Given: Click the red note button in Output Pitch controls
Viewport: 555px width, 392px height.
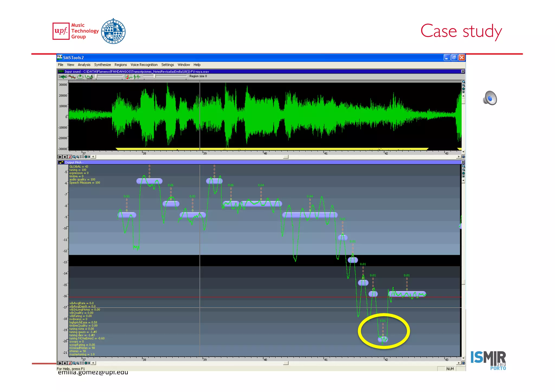Looking at the screenshot, I should 70,363.
